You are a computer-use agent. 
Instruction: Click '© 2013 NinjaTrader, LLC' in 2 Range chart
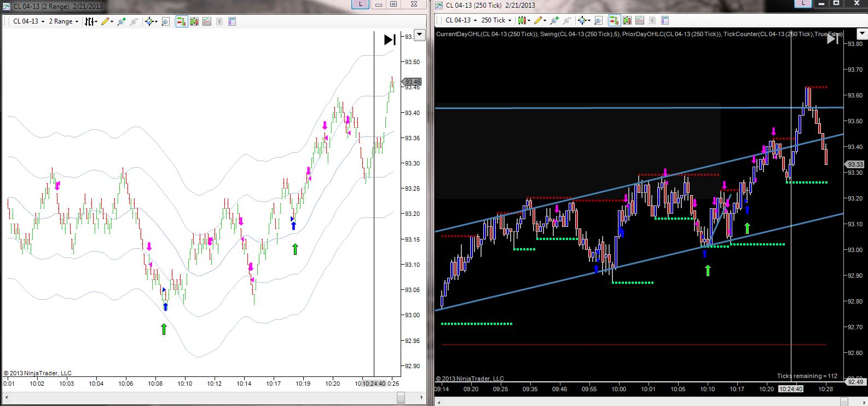coord(38,373)
